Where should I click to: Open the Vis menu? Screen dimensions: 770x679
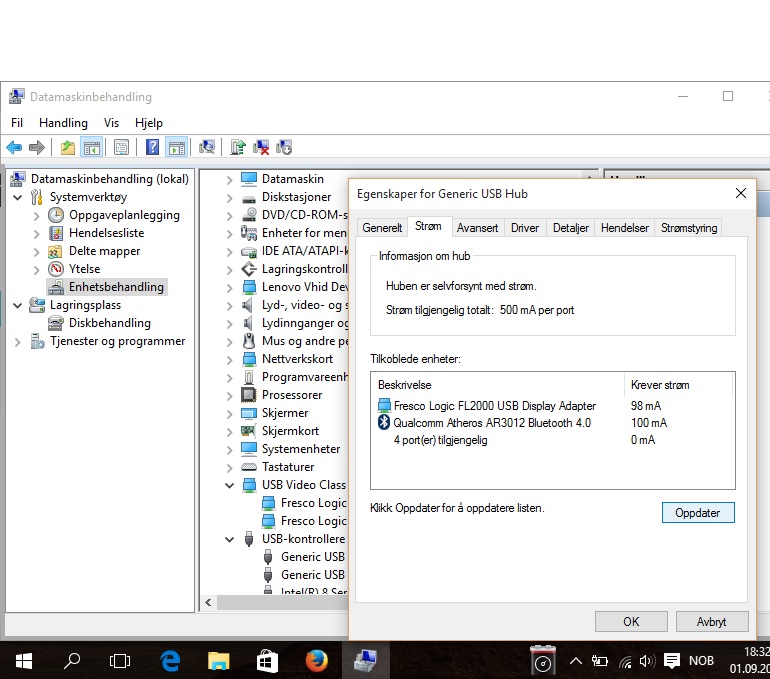tap(111, 123)
